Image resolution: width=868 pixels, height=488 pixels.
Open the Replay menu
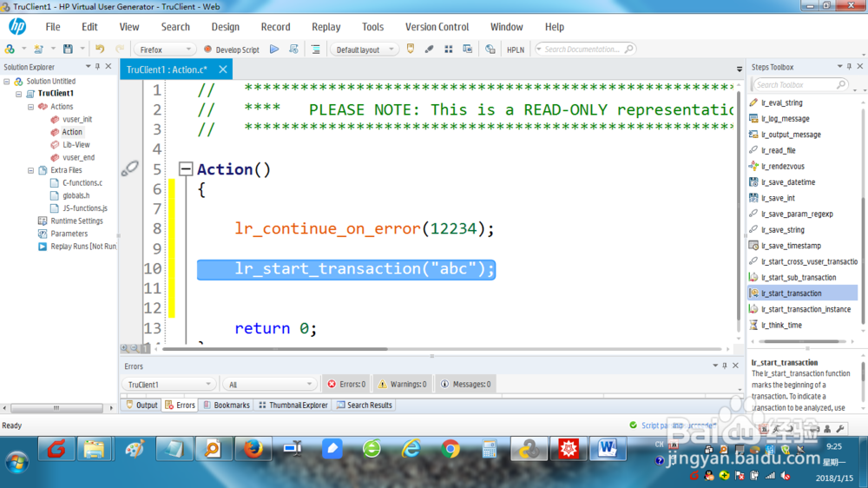tap(326, 27)
